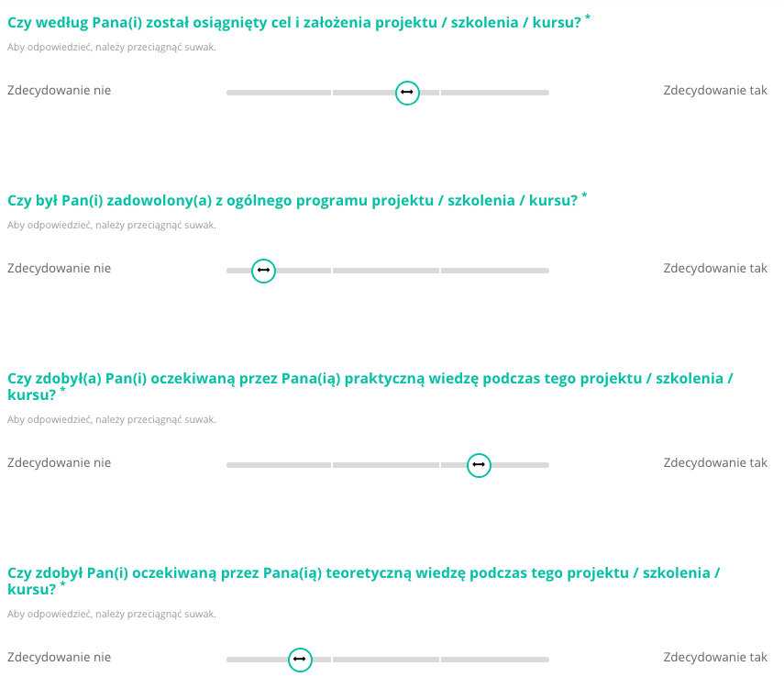This screenshot has height=677, width=784.
Task: Click right track segment of 'teoretyczną wiedzę' slider
Action: tap(495, 660)
